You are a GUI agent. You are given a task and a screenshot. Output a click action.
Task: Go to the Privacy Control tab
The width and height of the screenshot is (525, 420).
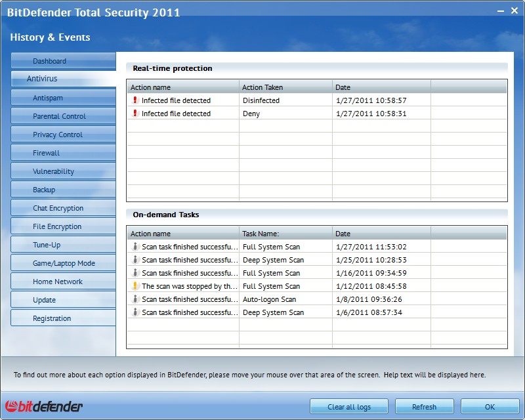63,135
